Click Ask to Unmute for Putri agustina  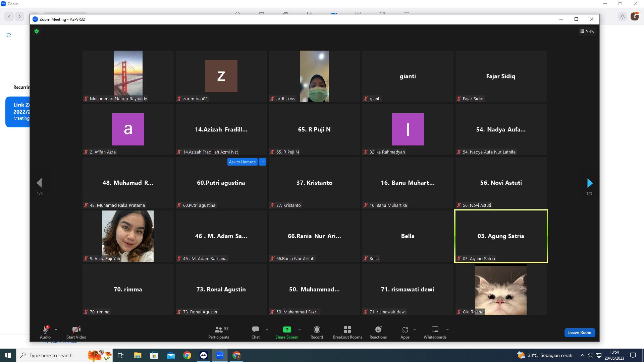[242, 162]
